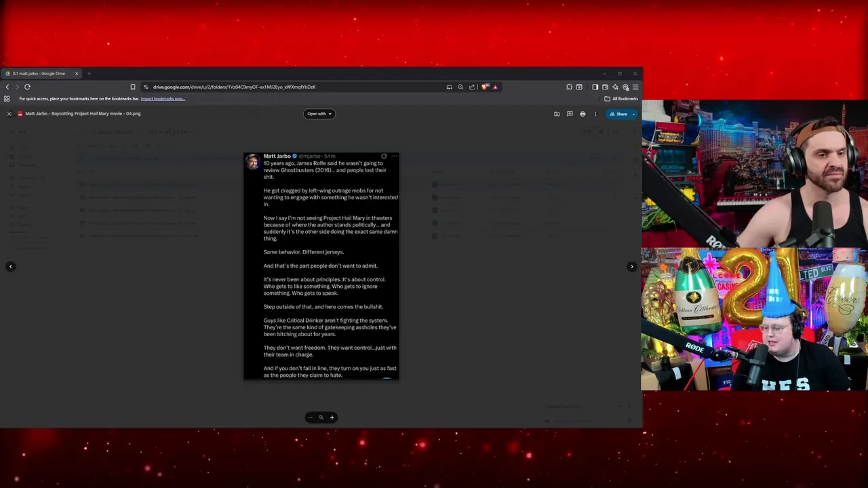Open the Brave Shields lion icon
Screen dimensions: 868x488
click(x=485, y=87)
